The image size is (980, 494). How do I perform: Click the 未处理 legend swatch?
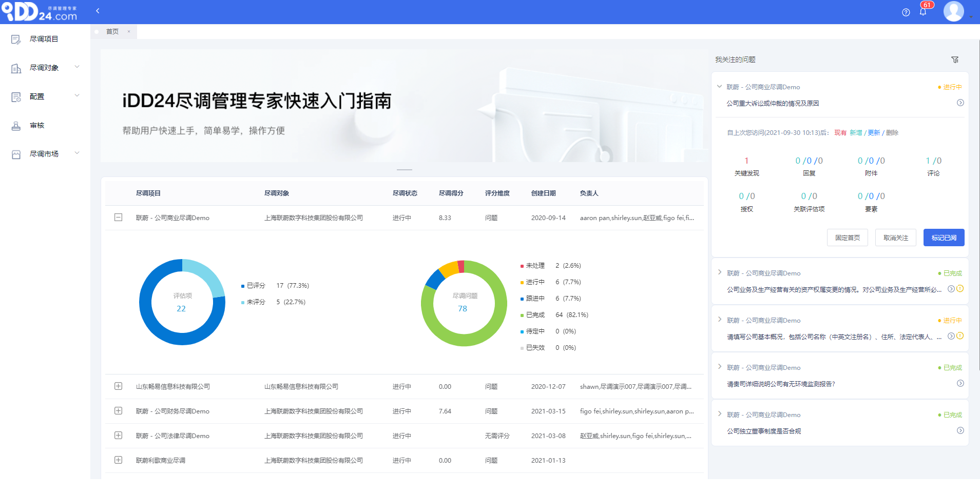pyautogui.click(x=522, y=266)
